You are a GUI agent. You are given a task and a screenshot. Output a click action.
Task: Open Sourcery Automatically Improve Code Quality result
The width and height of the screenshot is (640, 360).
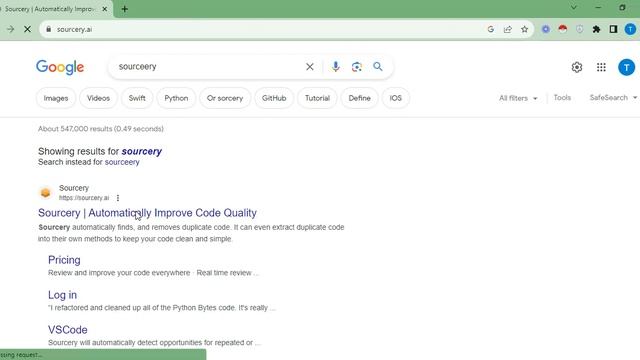tap(147, 213)
